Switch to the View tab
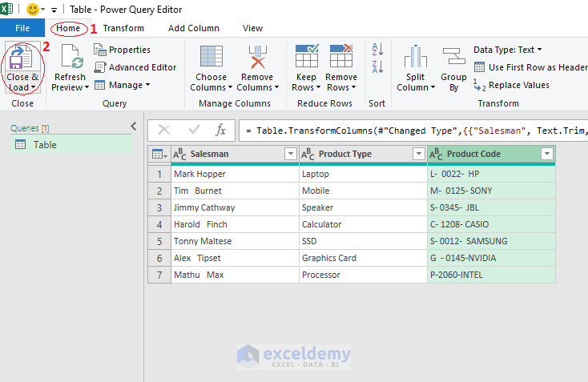Screen dimensions: 588x382 [x=252, y=28]
